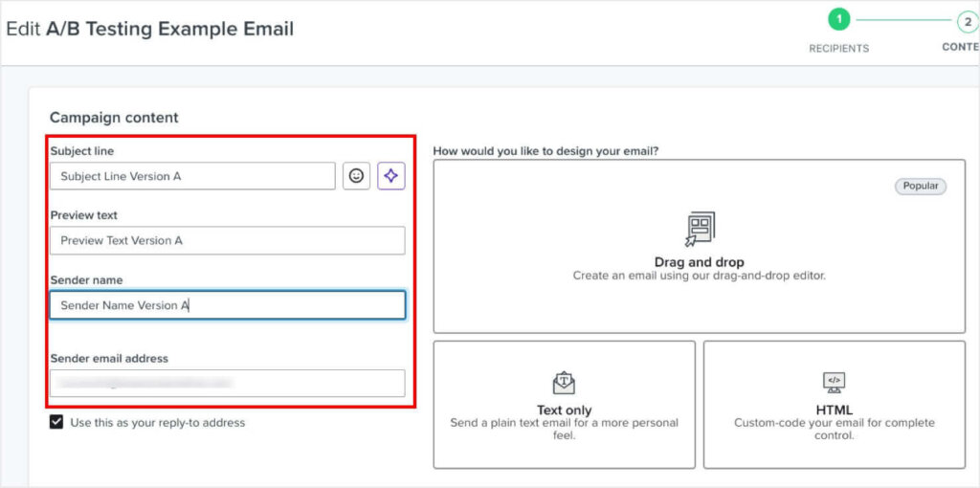The image size is (980, 488).
Task: Click the Popular badge
Action: point(920,186)
